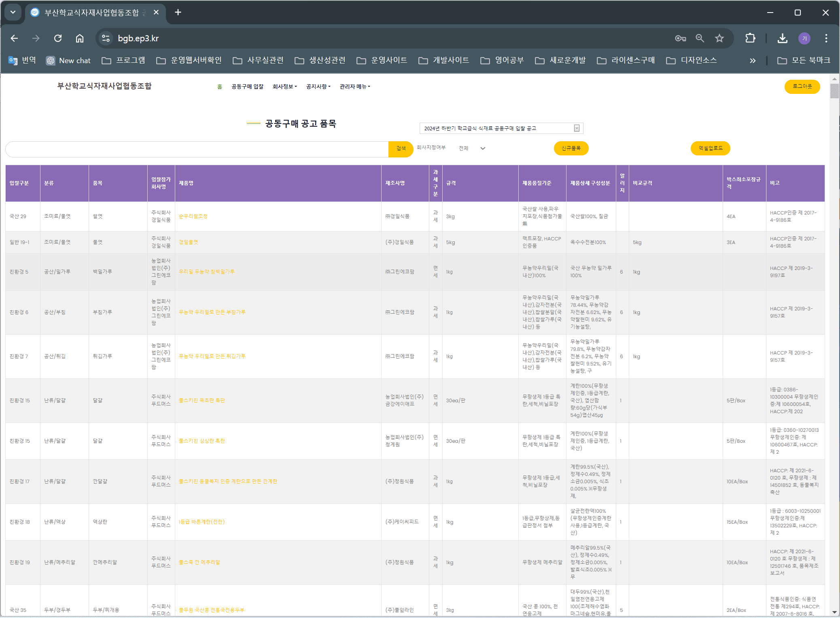Expand the 공지사항 dropdown menu
This screenshot has height=618, width=840.
click(x=318, y=87)
